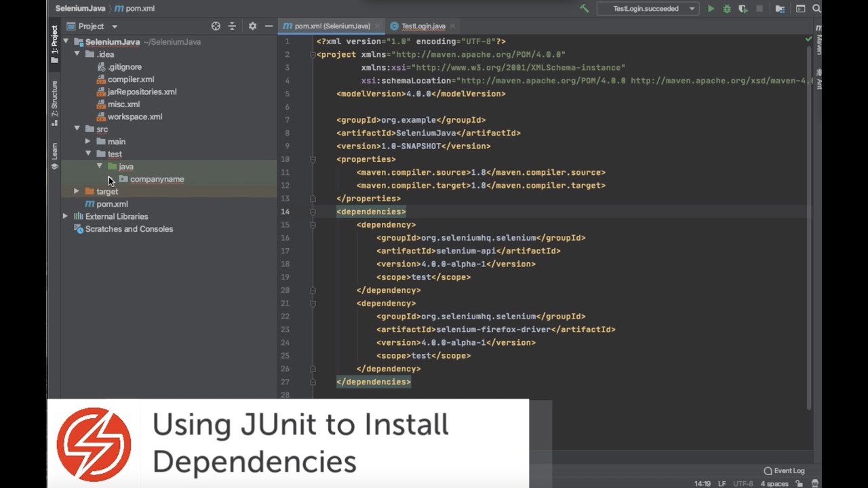Close the TestLogin.java tab
Image resolution: width=868 pixels, height=488 pixels.
452,26
